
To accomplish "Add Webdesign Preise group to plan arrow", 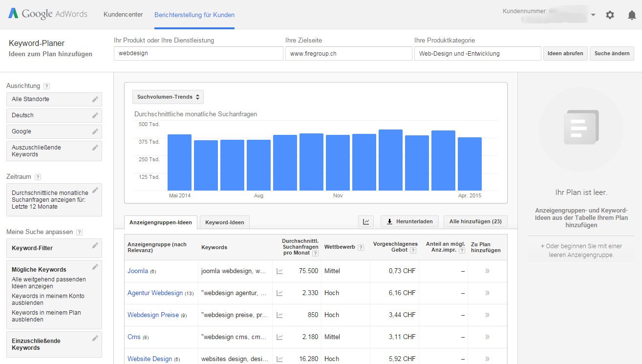I will pos(487,315).
